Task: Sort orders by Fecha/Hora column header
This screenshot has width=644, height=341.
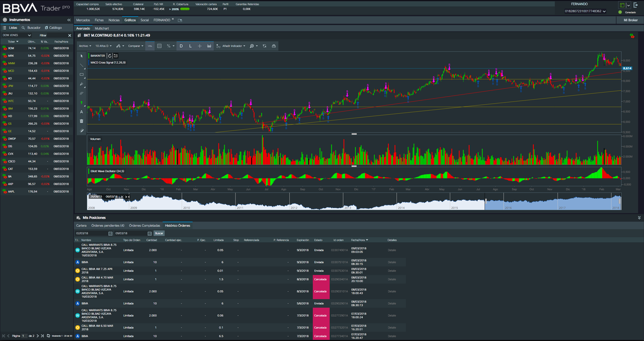Action: (360, 240)
